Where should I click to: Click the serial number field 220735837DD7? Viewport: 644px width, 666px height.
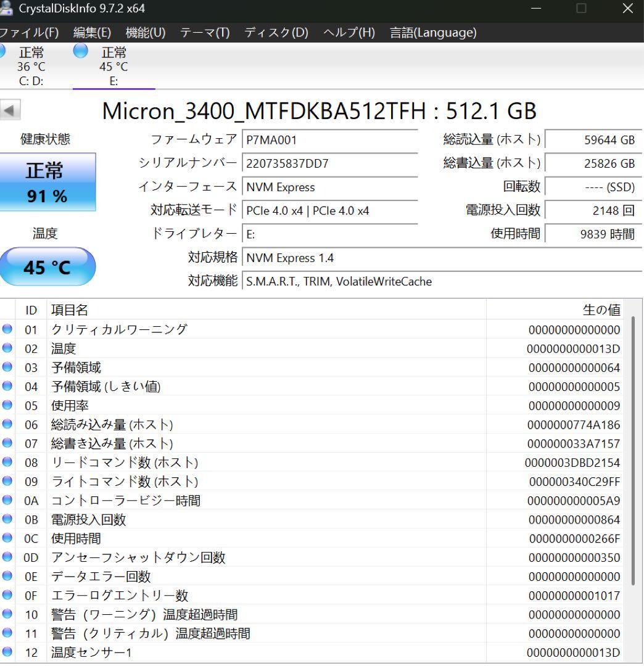(x=329, y=163)
